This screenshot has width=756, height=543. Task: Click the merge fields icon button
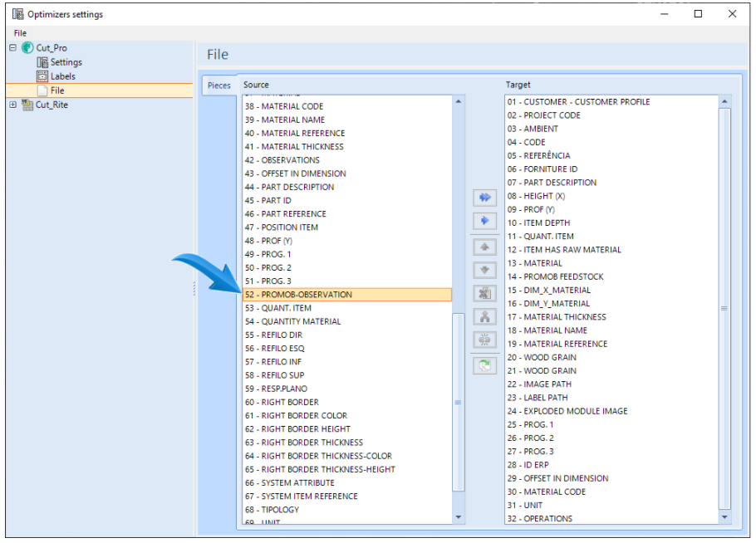[484, 316]
